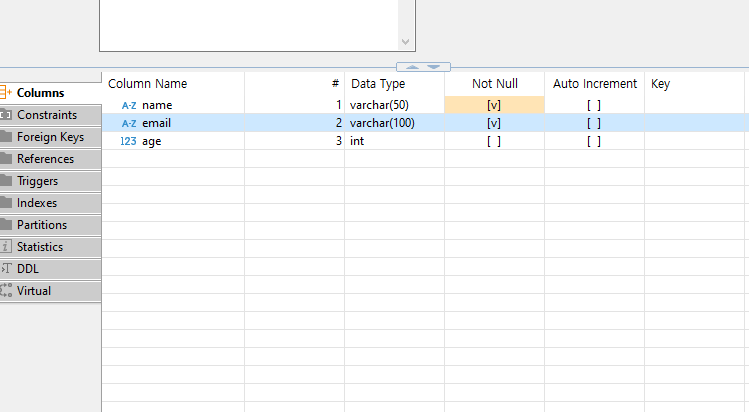The width and height of the screenshot is (749, 412).
Task: Enable Auto Increment for the age column
Action: coord(594,141)
